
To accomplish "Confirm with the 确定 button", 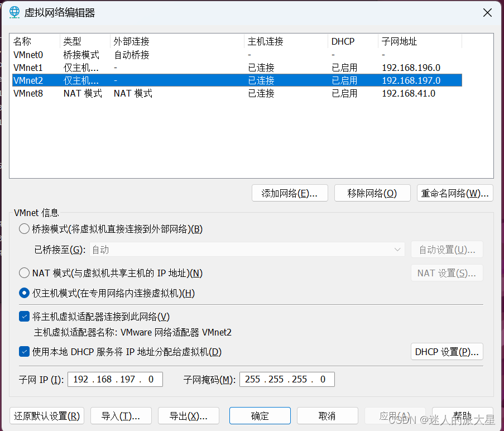I will tap(260, 416).
